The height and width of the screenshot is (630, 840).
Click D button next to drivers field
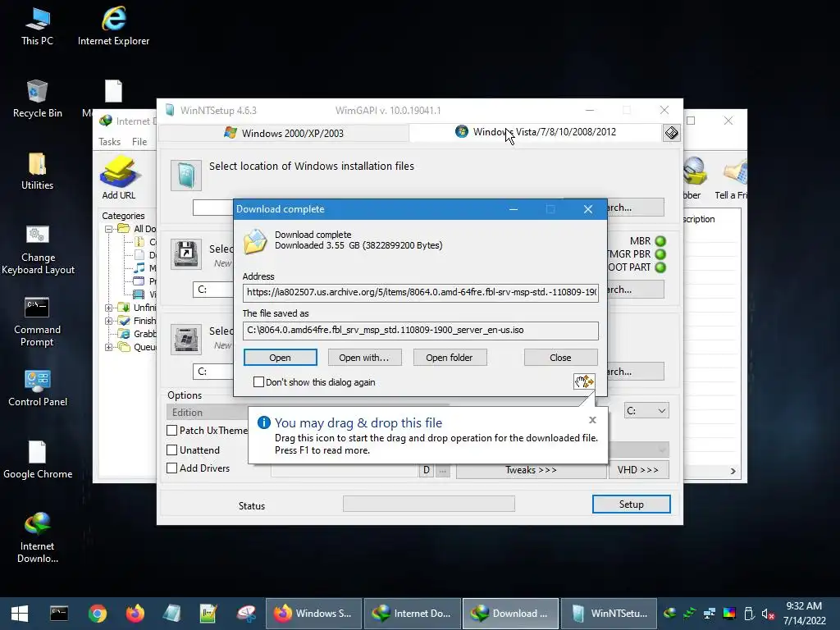[x=427, y=470]
